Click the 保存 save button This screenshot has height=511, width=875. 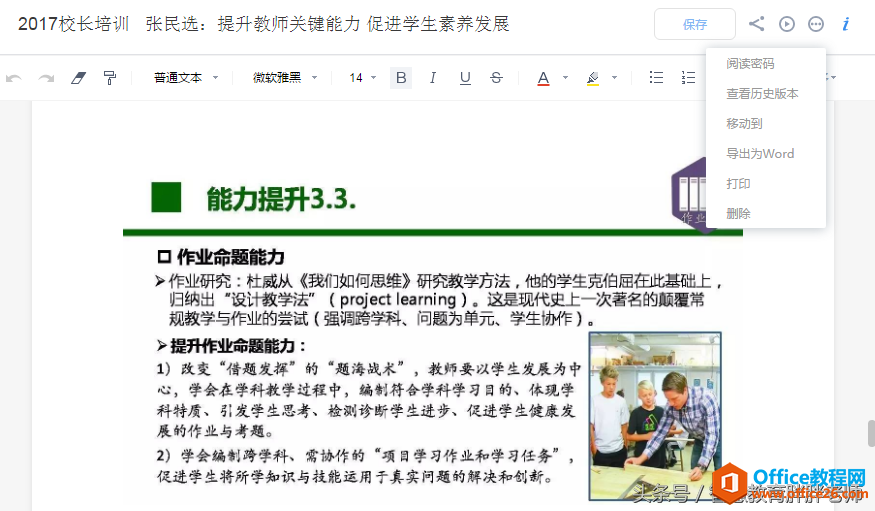(695, 24)
